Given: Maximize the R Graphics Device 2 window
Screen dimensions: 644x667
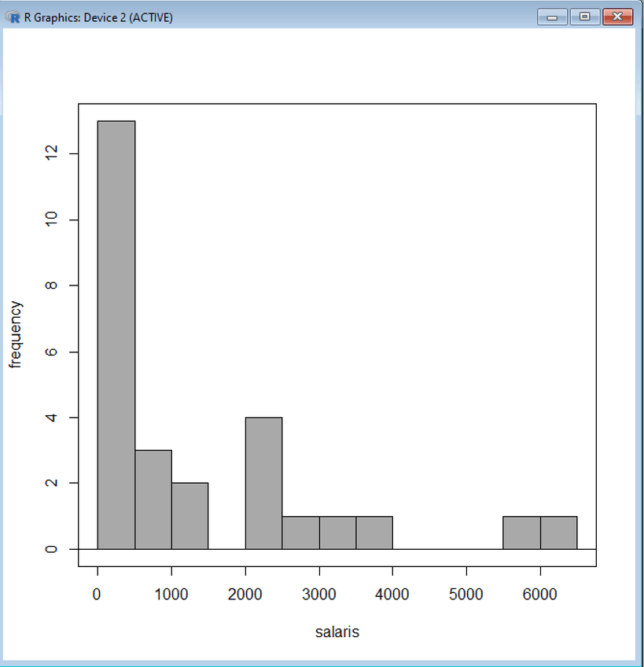Looking at the screenshot, I should (585, 17).
